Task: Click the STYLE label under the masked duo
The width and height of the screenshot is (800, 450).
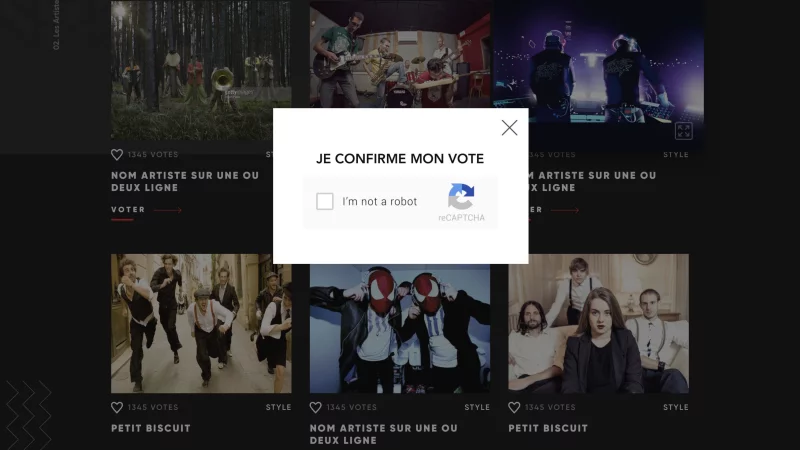Action: click(477, 407)
